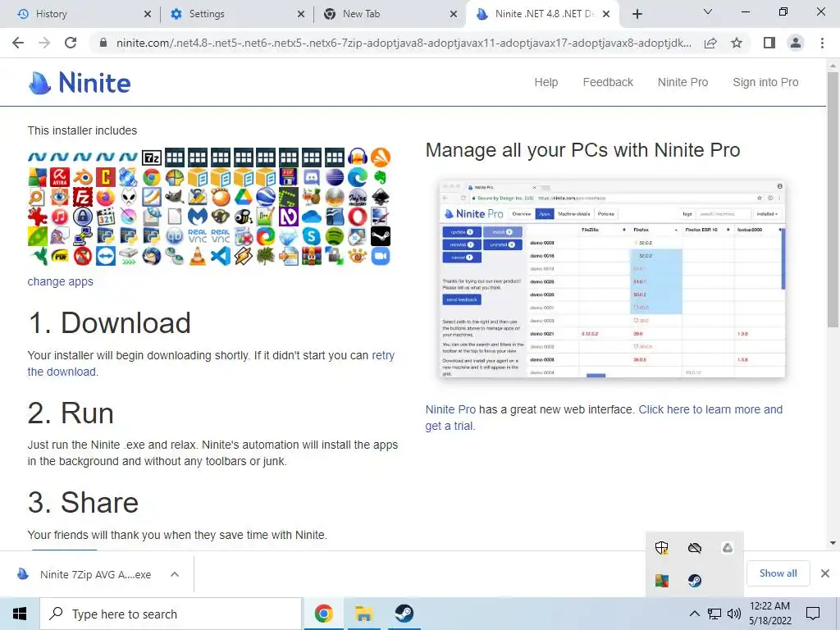Open the tab search dropdown
840x630 pixels.
click(708, 11)
